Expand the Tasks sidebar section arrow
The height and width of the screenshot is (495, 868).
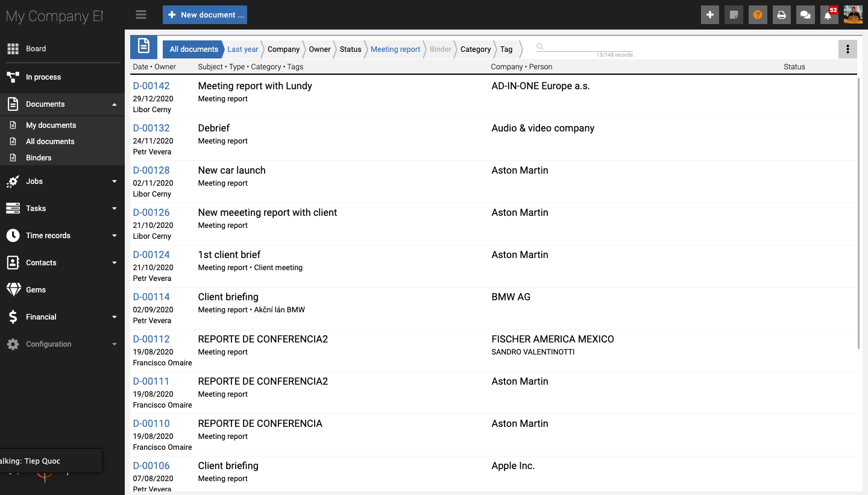coord(115,209)
